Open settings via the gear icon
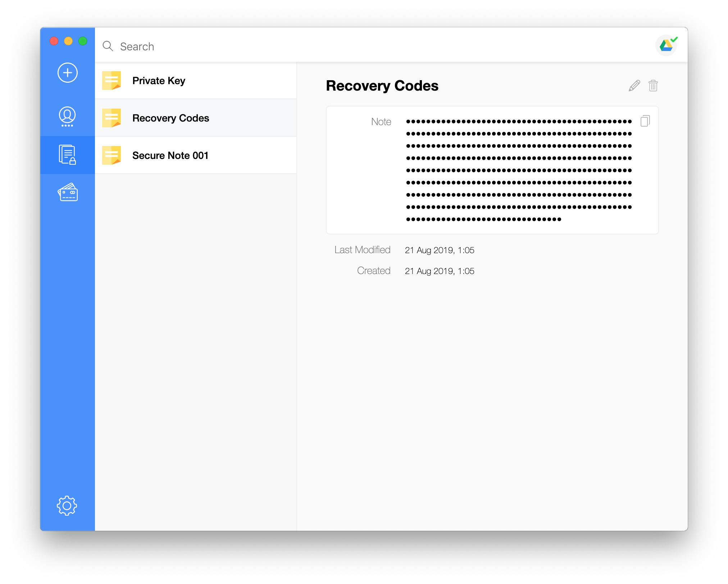Viewport: 728px width, 584px height. (67, 506)
